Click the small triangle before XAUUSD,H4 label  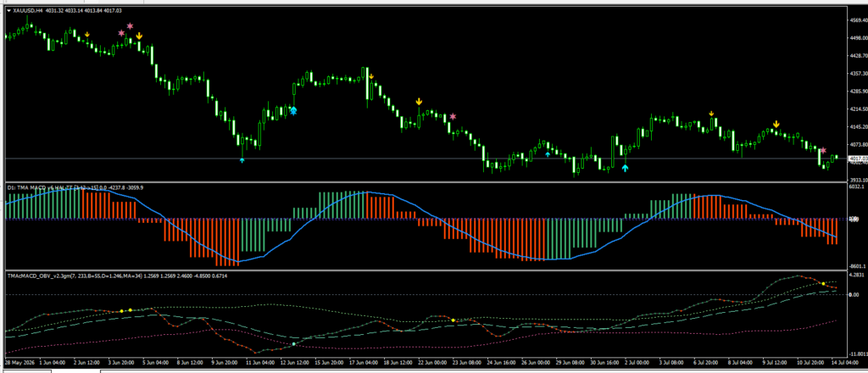coord(8,10)
